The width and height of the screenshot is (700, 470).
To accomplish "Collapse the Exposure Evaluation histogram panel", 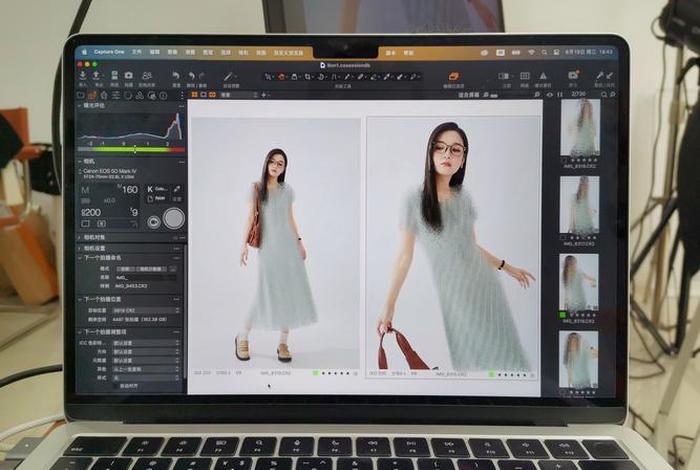I will pos(80,106).
